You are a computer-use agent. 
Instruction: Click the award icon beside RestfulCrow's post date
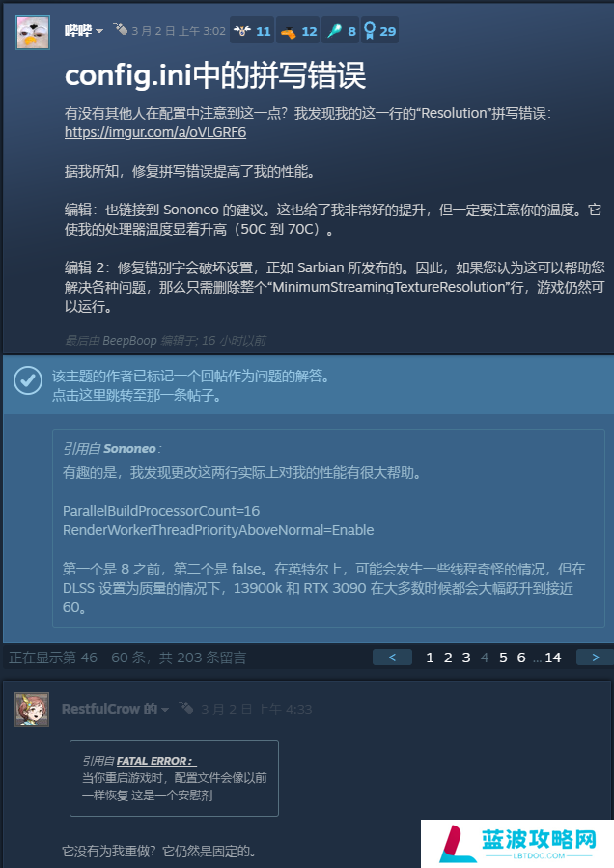(x=186, y=708)
